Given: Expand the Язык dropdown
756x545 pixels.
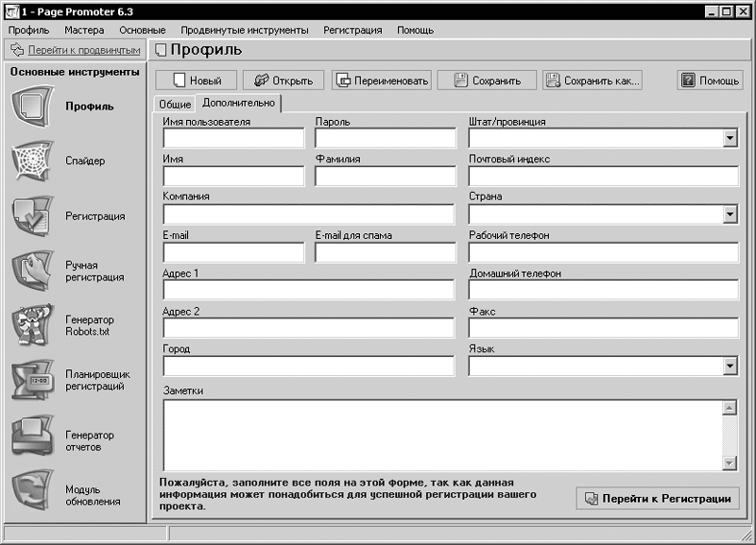Looking at the screenshot, I should 730,366.
